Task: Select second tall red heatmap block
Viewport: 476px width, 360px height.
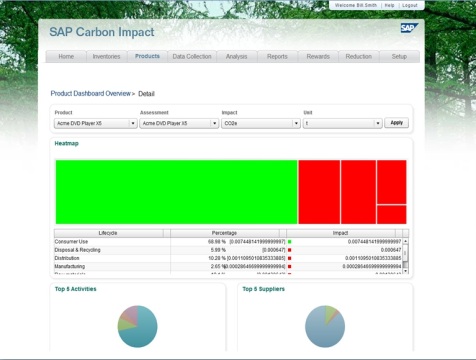Action: pyautogui.click(x=358, y=192)
